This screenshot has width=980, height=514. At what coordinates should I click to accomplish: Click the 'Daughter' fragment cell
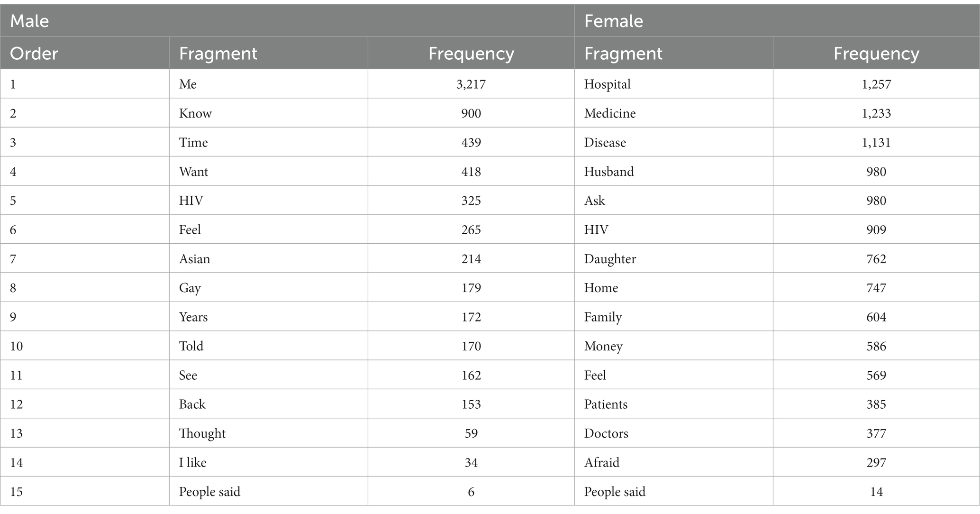[673, 258]
